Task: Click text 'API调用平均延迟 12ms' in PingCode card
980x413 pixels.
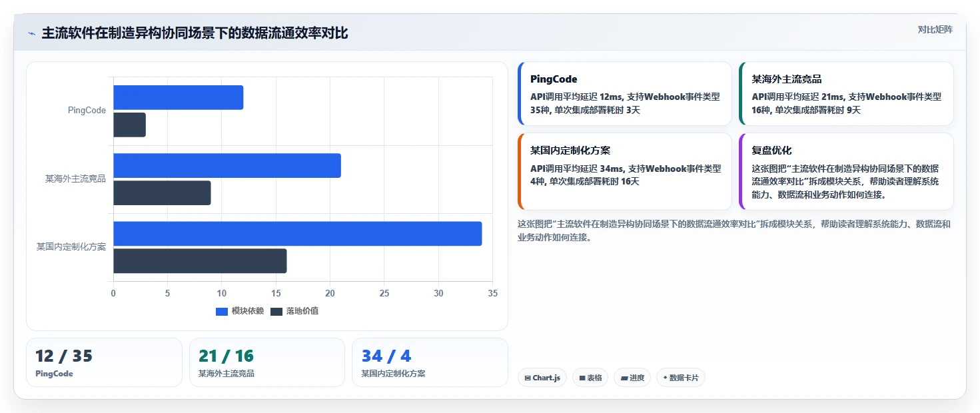Action: (x=576, y=97)
